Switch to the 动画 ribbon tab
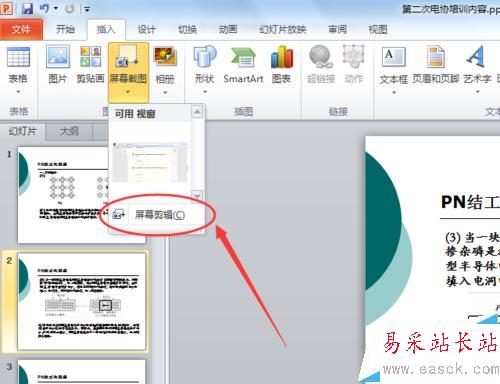Screen dimensions: 500x384 (228, 30)
